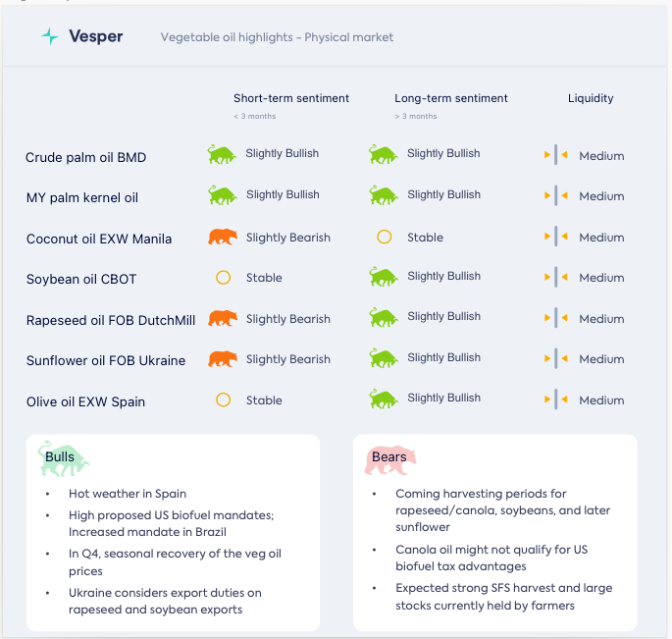Click the short-term bear icon for Rapeseed oil
Screen dimensions: 672x639
[223, 318]
